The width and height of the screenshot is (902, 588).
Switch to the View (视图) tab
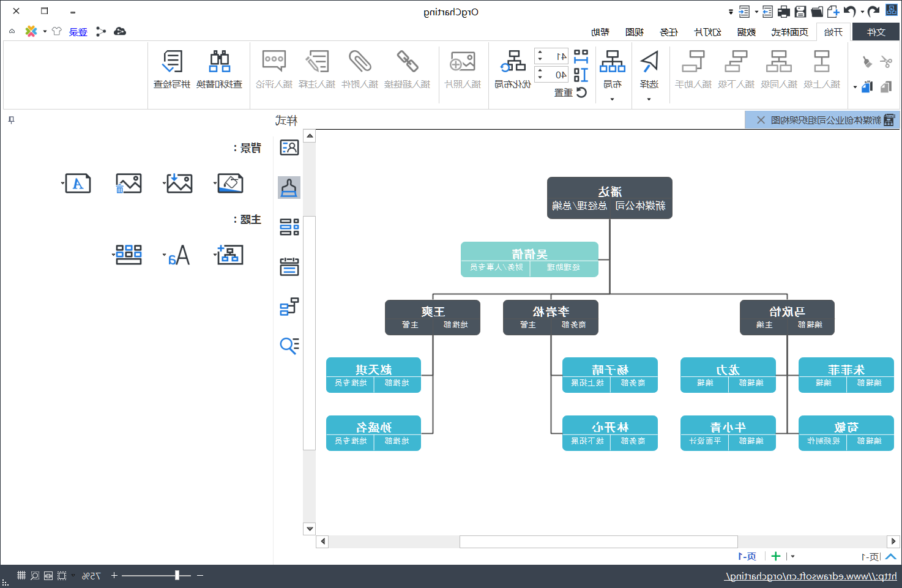click(x=635, y=32)
